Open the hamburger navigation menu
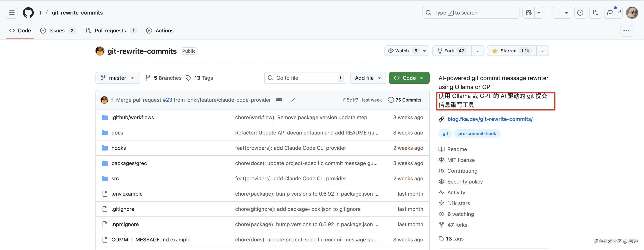 (x=12, y=13)
